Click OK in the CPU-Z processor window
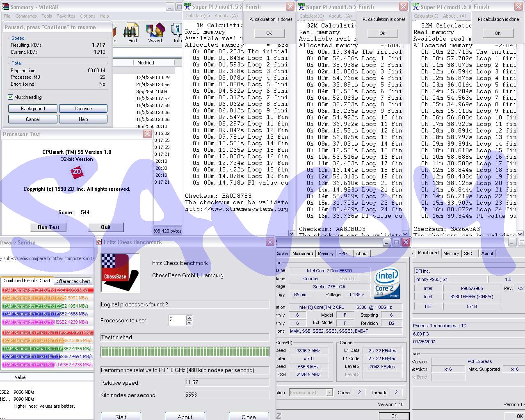This screenshot has height=420, width=525. [394, 416]
